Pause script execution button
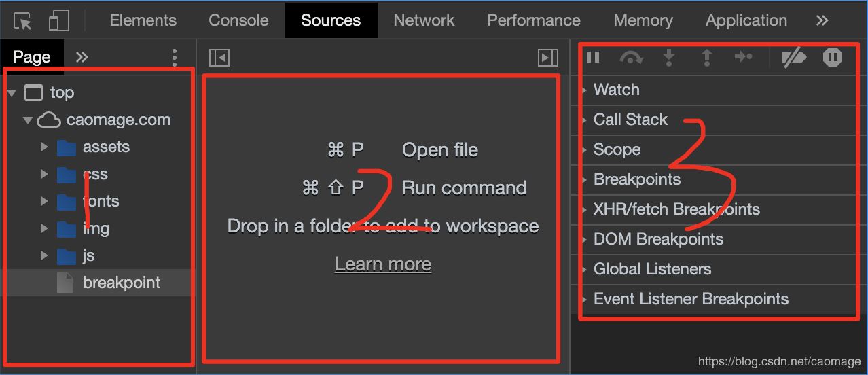This screenshot has width=868, height=375. [593, 58]
